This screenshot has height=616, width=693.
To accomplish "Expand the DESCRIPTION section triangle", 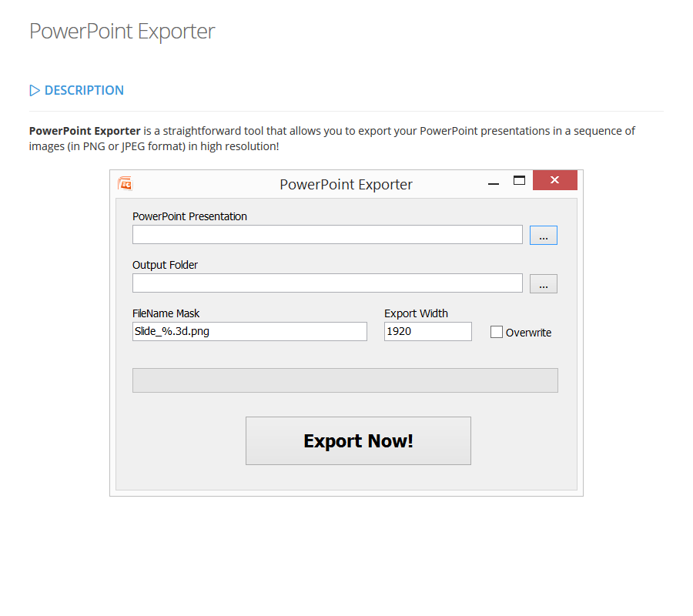I will pos(35,91).
